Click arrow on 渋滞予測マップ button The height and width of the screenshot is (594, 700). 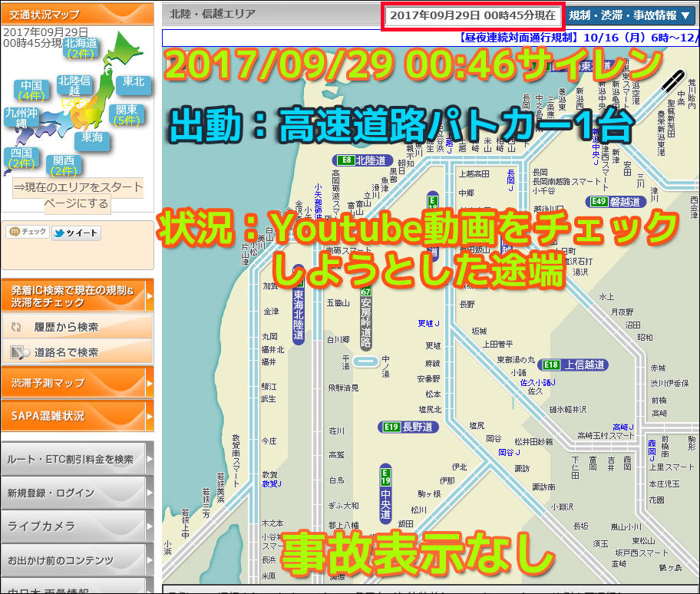point(149,383)
